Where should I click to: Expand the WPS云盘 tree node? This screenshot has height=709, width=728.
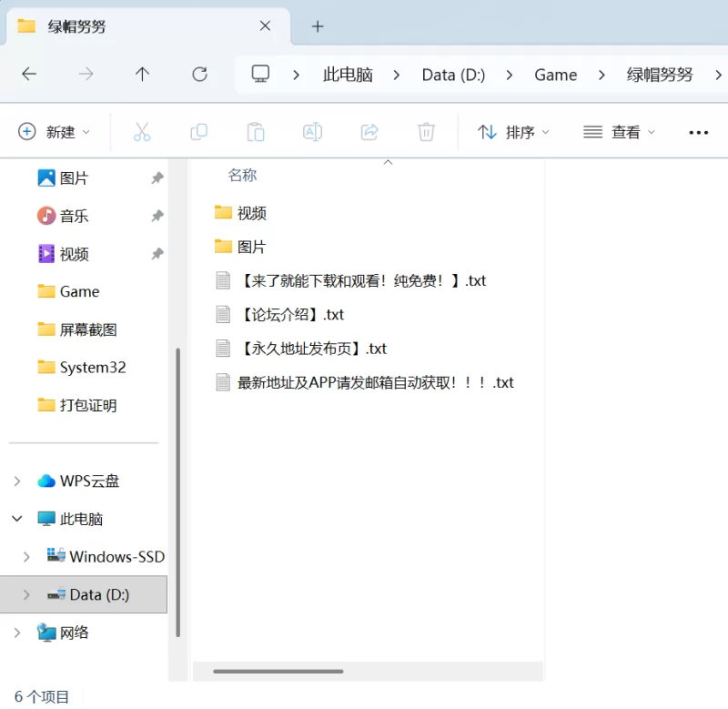[16, 481]
